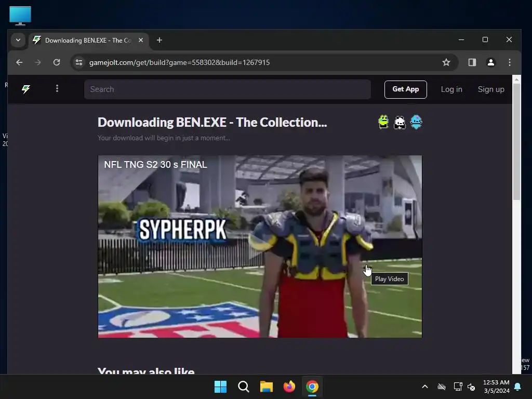Screen dimensions: 532x399
Task: Open the Log in link
Action: (x=451, y=89)
